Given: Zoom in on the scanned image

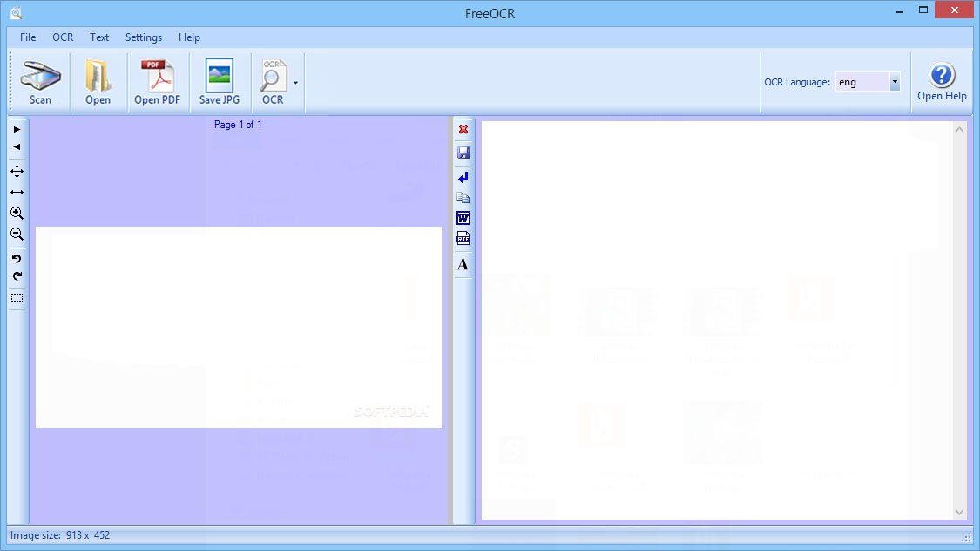Looking at the screenshot, I should [17, 214].
